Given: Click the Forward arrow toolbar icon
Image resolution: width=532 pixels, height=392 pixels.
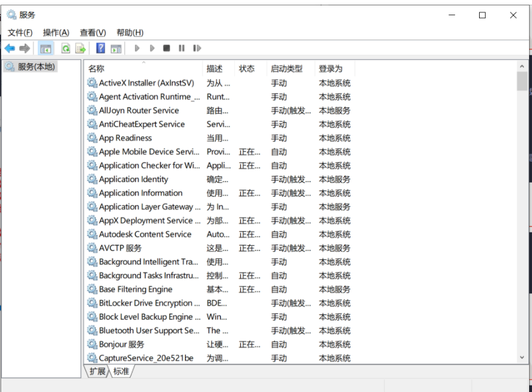Looking at the screenshot, I should tap(25, 49).
